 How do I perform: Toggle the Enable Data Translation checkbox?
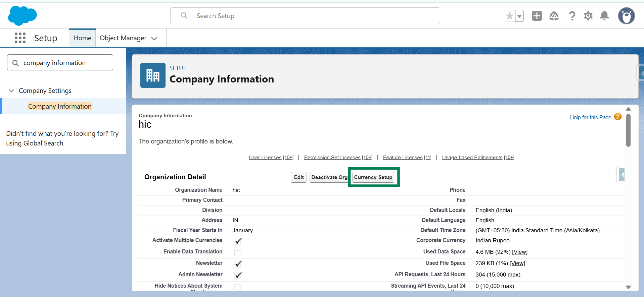237,253
